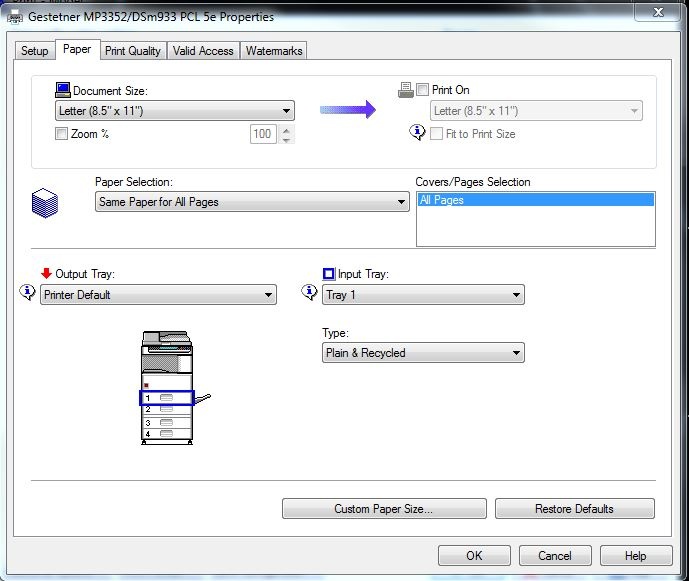Select tray 1 on the printer illustration
Screen dimensions: 689x581
(167, 398)
